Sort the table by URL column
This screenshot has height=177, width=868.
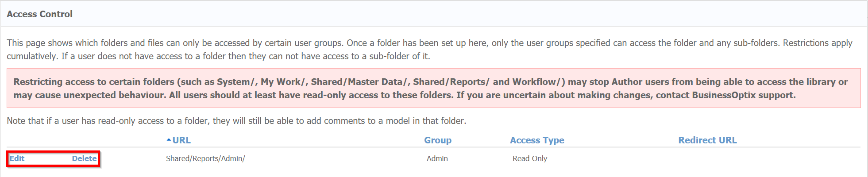181,140
